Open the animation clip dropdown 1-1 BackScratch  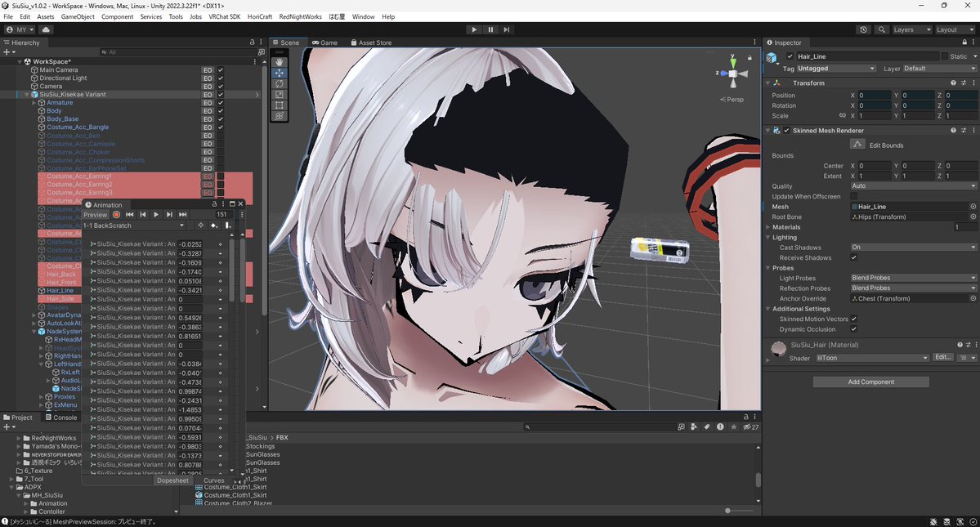[x=134, y=226]
